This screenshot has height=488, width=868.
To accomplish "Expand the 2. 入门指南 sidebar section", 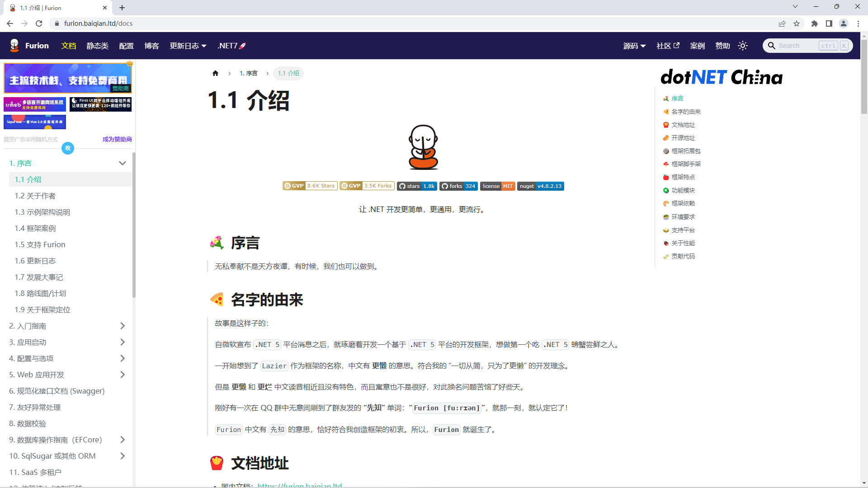I will [122, 326].
